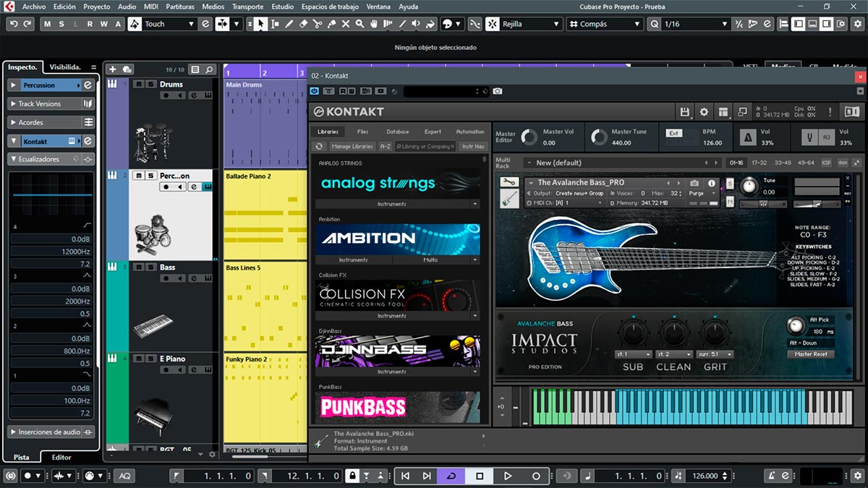Adjust the Master Vol knob
The image size is (868, 488).
tap(529, 137)
